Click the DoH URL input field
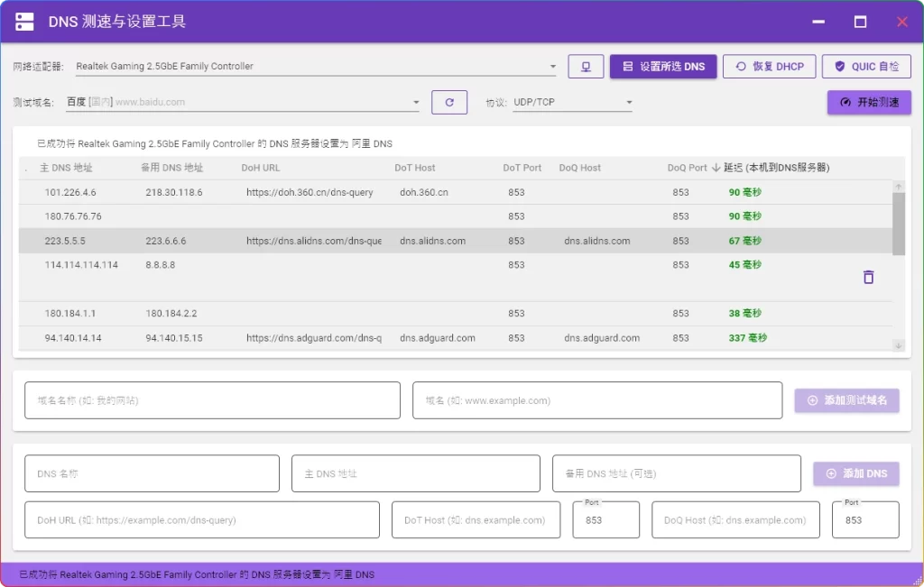 [x=202, y=519]
